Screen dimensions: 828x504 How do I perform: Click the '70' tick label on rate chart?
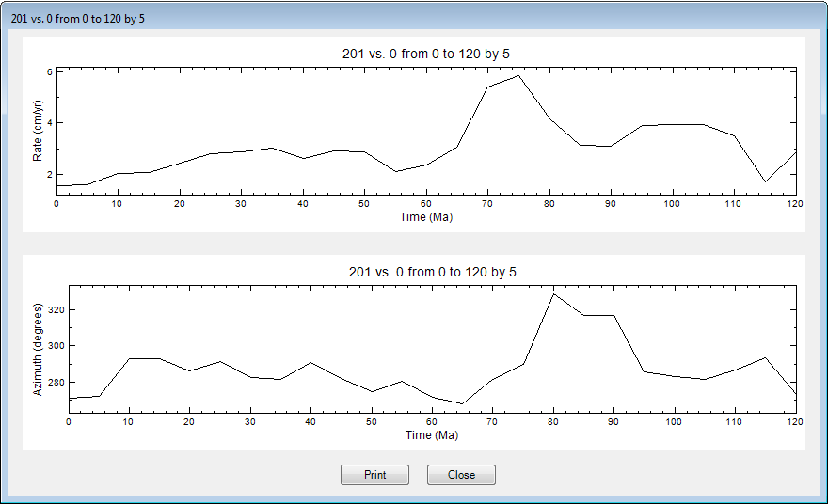coord(486,204)
